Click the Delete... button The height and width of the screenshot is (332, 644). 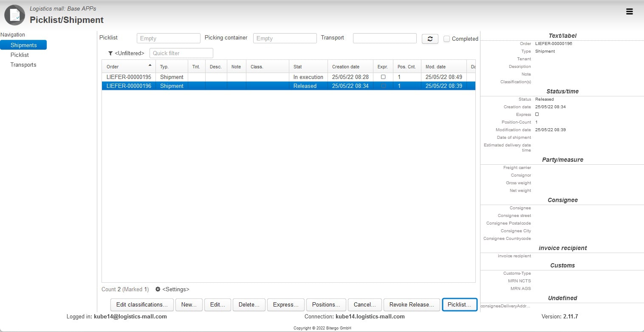point(249,304)
